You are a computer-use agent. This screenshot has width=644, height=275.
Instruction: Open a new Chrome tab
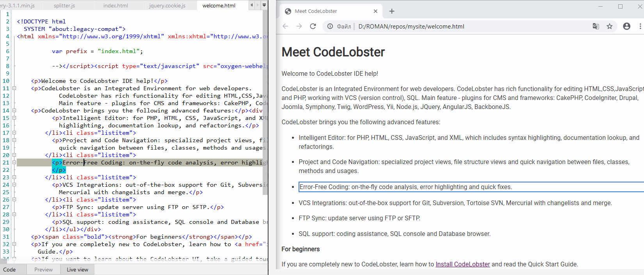[392, 11]
